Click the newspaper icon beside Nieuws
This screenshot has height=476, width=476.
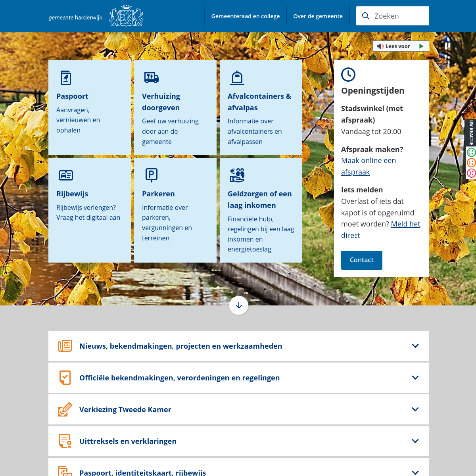(65, 346)
